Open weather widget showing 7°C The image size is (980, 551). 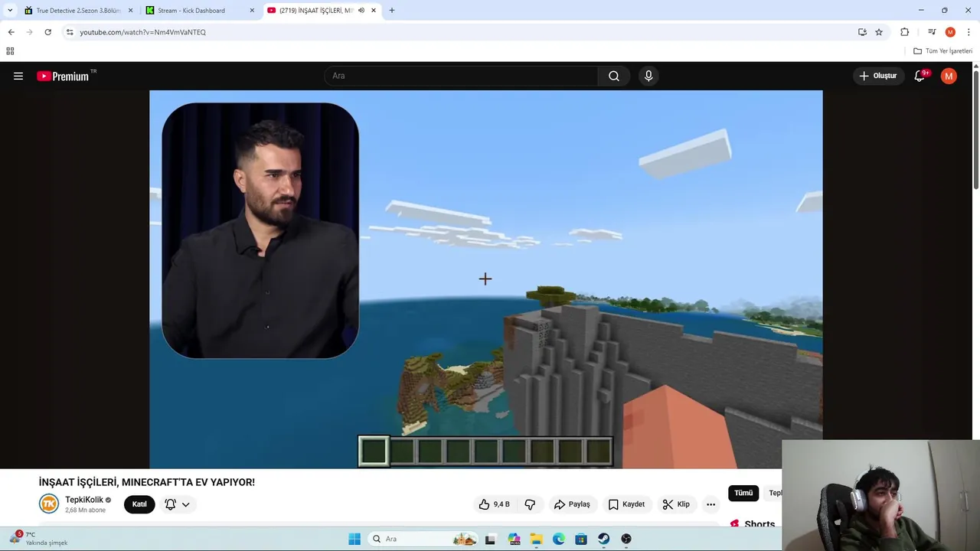[x=38, y=538]
